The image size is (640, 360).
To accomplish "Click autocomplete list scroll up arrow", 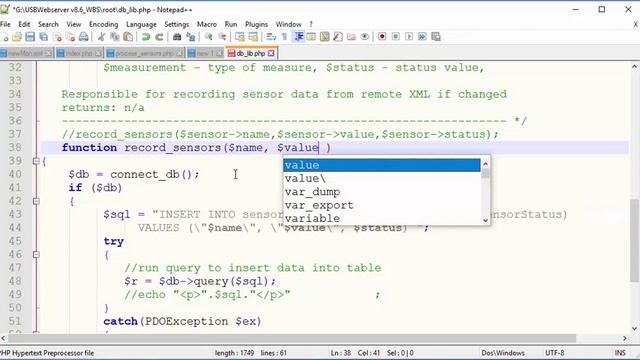I will pos(485,164).
